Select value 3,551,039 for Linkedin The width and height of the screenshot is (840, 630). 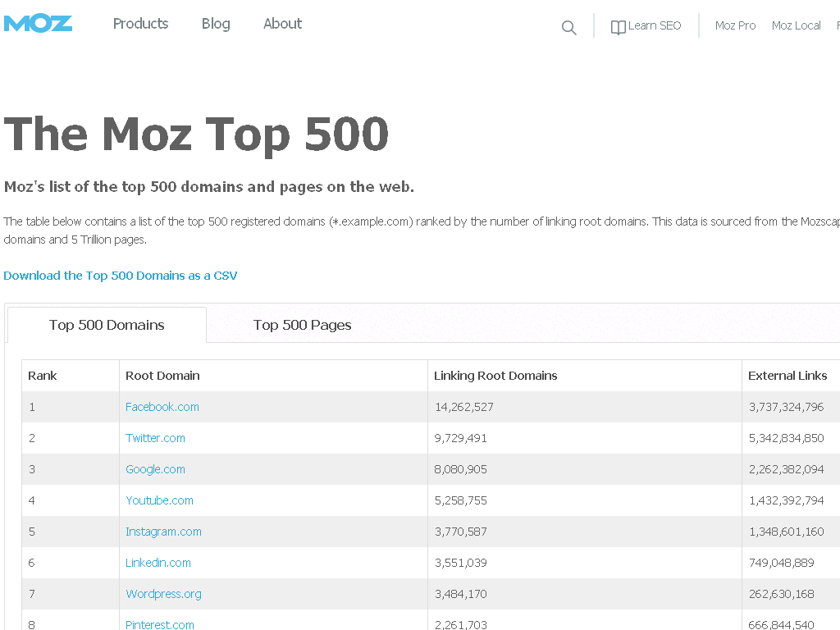coord(461,563)
